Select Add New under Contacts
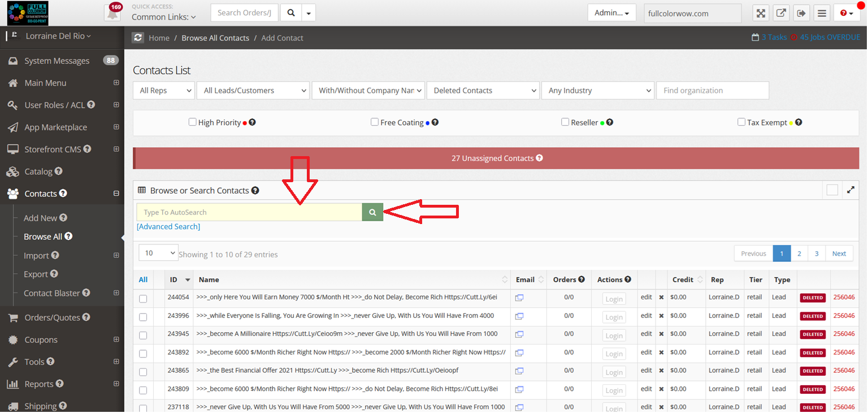 pyautogui.click(x=40, y=218)
